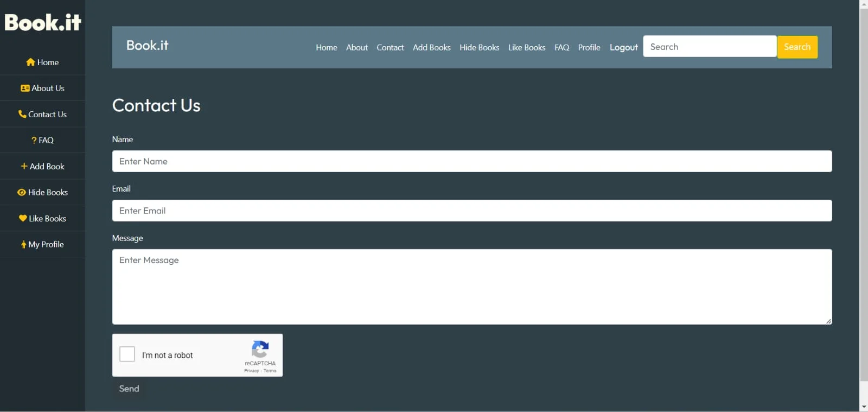This screenshot has height=412, width=868.
Task: Select Hide Books in the top navigation
Action: 479,48
